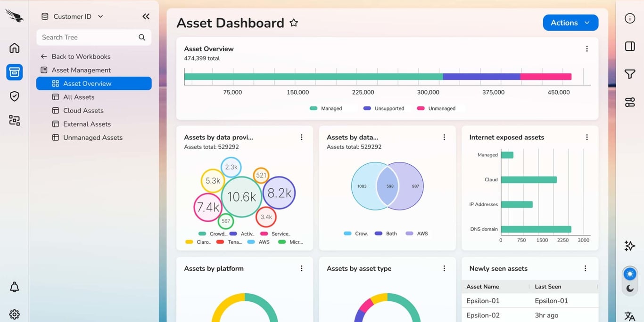Click Back to Workbooks
Image resolution: width=644 pixels, height=322 pixels.
(81, 56)
